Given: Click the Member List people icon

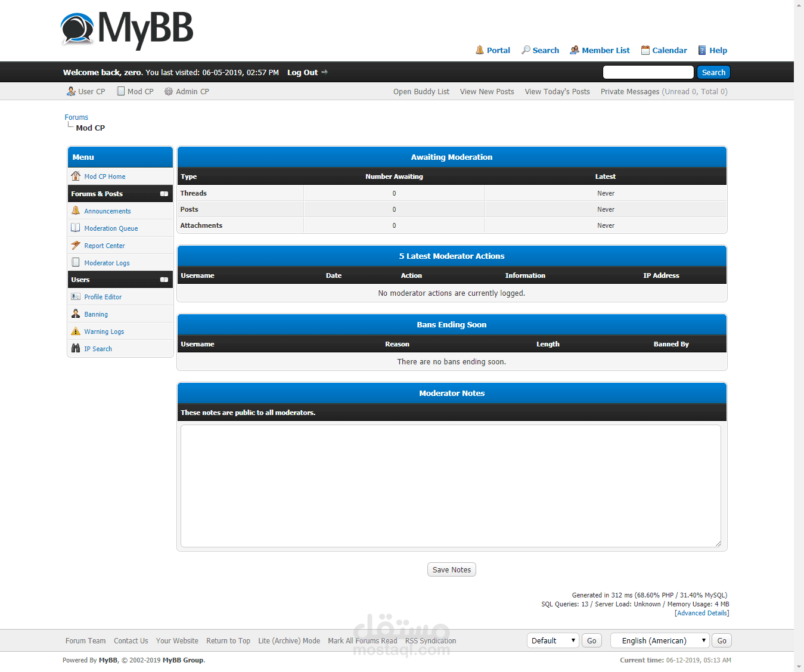Looking at the screenshot, I should [x=575, y=50].
